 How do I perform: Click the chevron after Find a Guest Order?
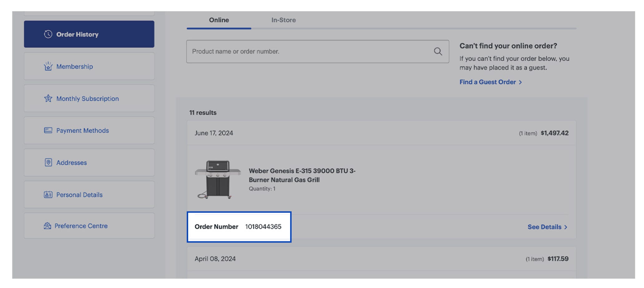coord(520,82)
